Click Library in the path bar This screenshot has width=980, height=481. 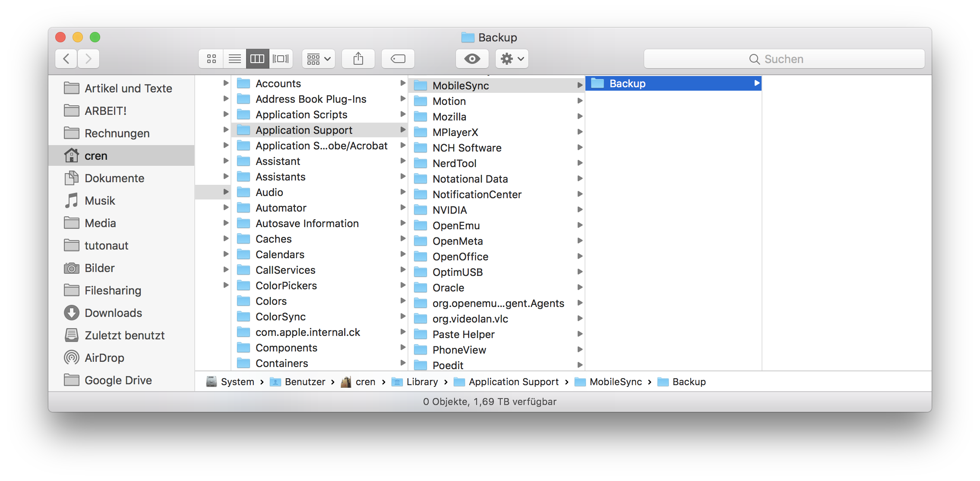click(421, 382)
